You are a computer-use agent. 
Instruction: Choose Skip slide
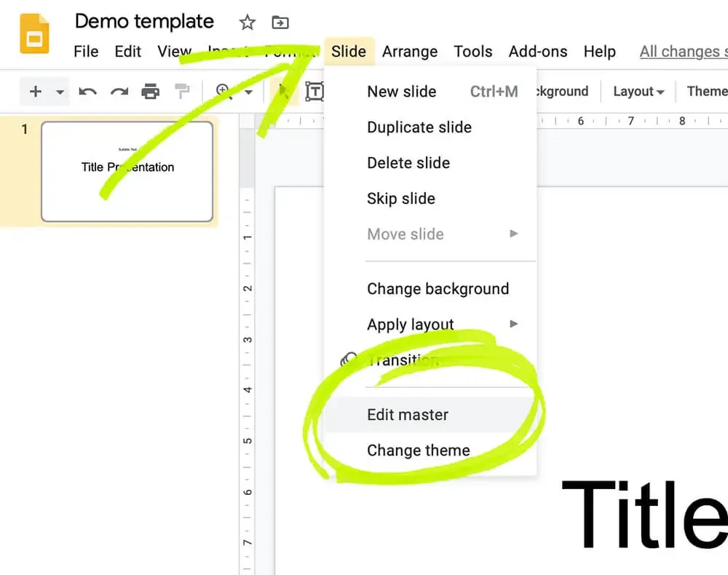point(430,199)
